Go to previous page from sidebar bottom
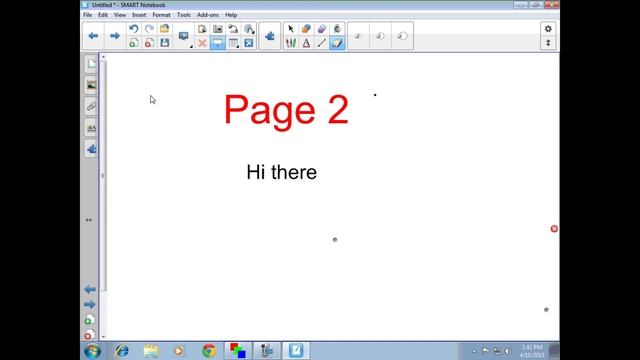 coord(90,289)
